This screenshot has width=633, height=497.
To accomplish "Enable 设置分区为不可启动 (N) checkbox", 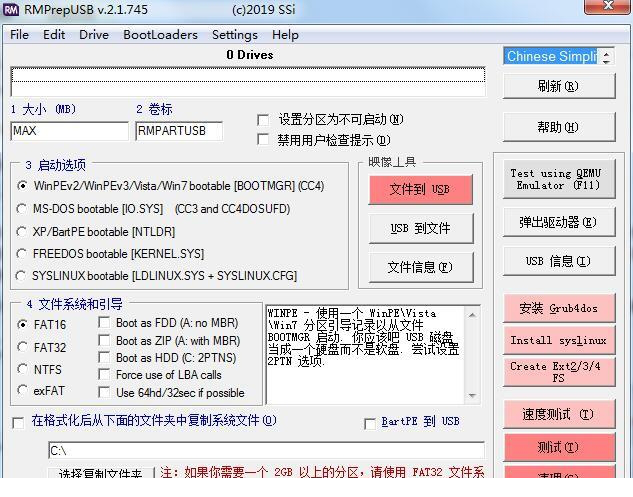I will pos(263,120).
